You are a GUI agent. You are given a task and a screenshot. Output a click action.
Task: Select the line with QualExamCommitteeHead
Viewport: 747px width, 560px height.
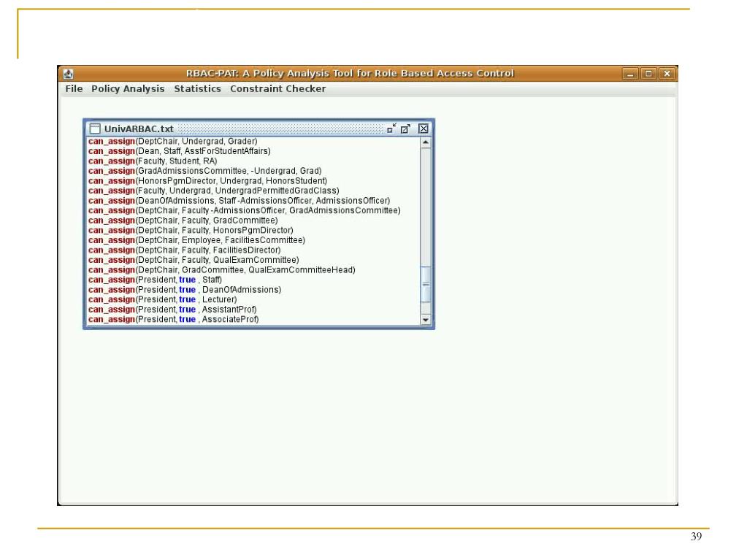coord(221,269)
